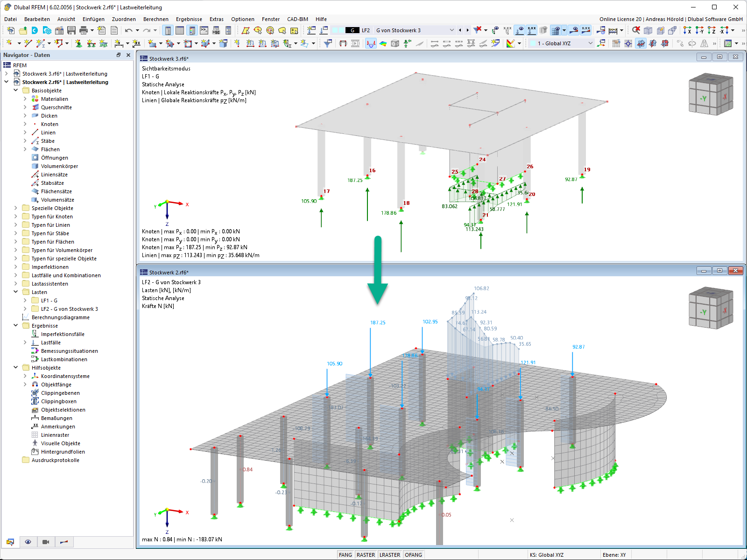Set view in Z direction
This screenshot has height=560, width=747.
pos(712,30)
